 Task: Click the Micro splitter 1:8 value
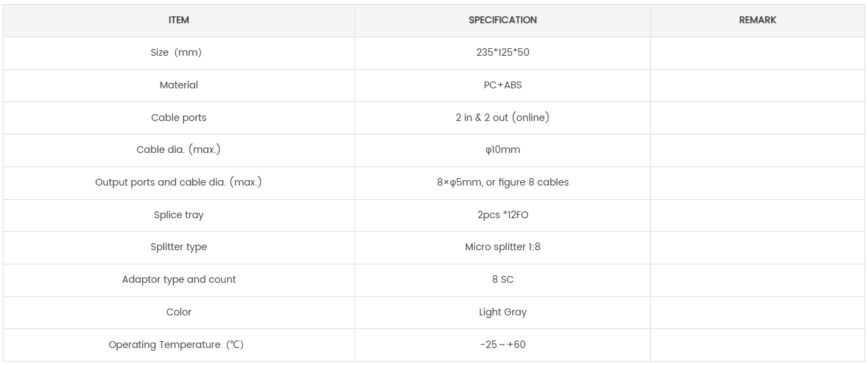point(503,247)
